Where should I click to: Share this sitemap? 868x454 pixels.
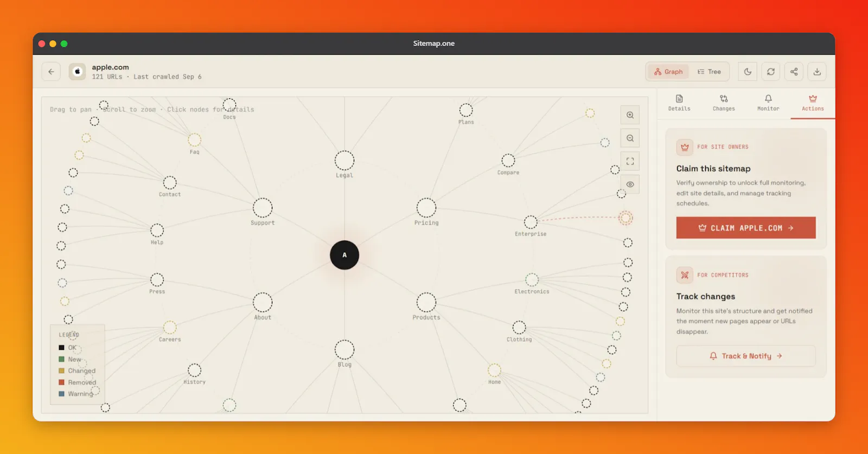tap(794, 72)
